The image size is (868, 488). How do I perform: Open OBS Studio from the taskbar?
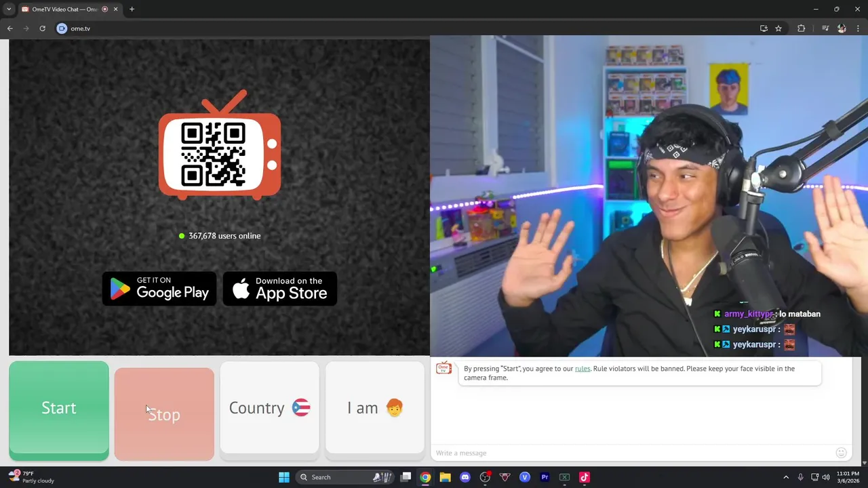click(x=485, y=477)
